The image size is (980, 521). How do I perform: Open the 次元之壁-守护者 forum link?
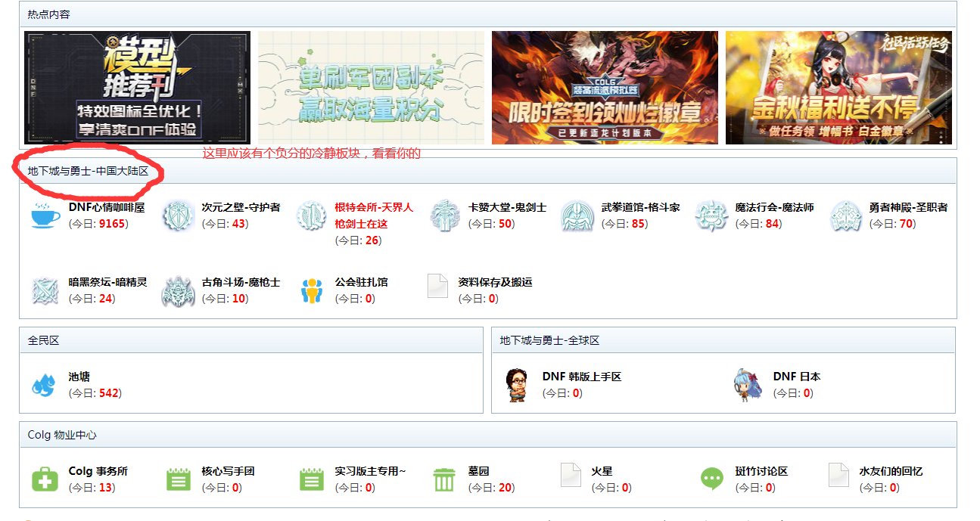(x=241, y=207)
